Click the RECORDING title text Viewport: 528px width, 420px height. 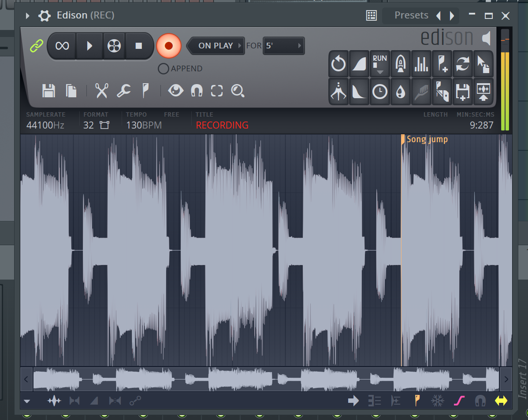point(222,125)
